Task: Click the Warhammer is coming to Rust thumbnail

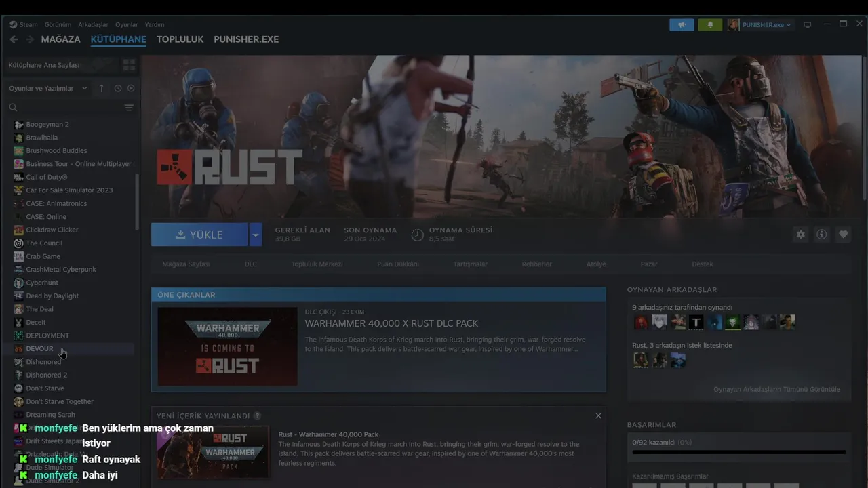Action: click(x=227, y=346)
